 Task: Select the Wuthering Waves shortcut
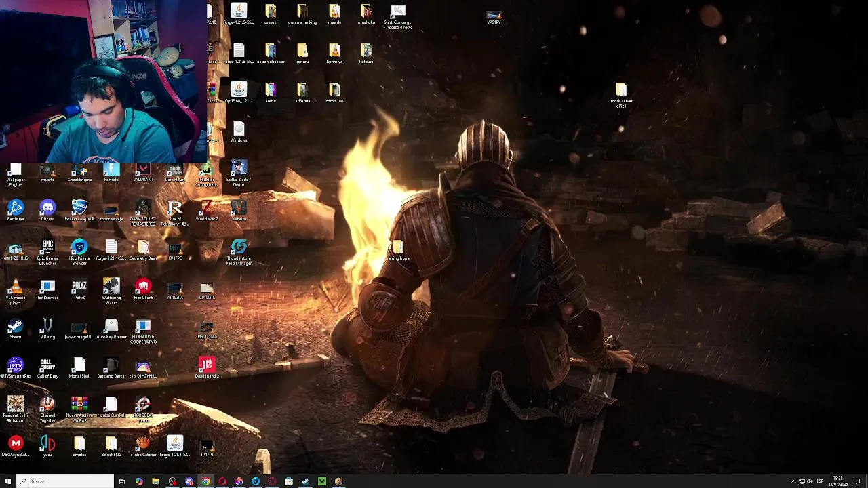[x=111, y=291]
